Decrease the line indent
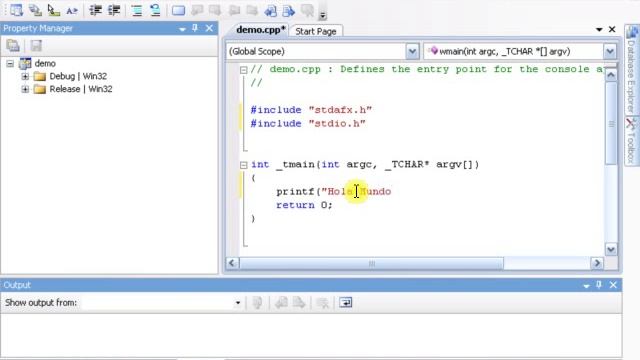The height and width of the screenshot is (360, 640). (95, 10)
